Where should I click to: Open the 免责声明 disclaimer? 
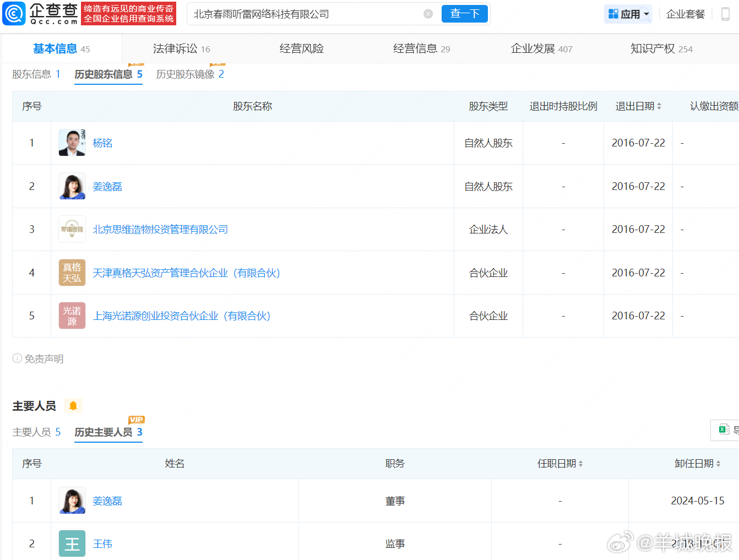pyautogui.click(x=39, y=358)
